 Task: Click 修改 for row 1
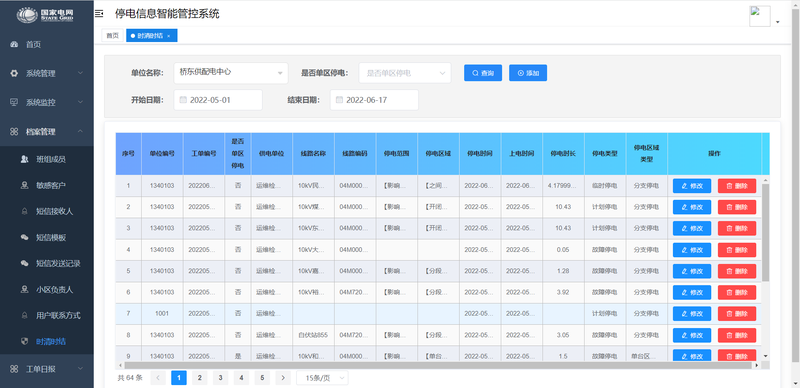692,186
